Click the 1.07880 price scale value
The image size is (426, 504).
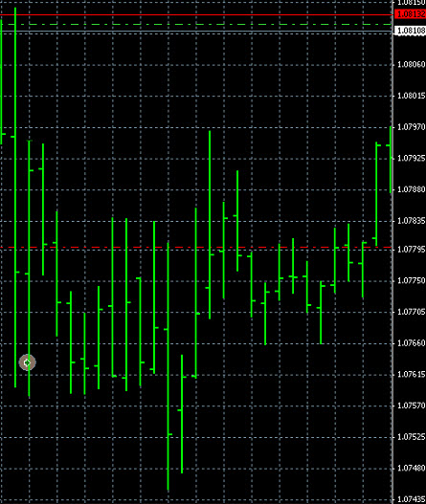[412, 189]
